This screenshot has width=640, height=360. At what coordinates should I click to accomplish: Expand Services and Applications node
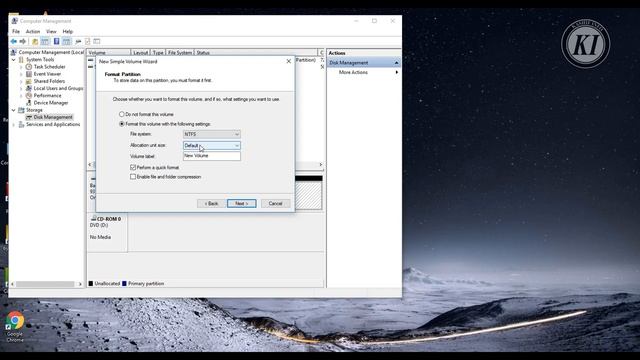tap(14, 124)
